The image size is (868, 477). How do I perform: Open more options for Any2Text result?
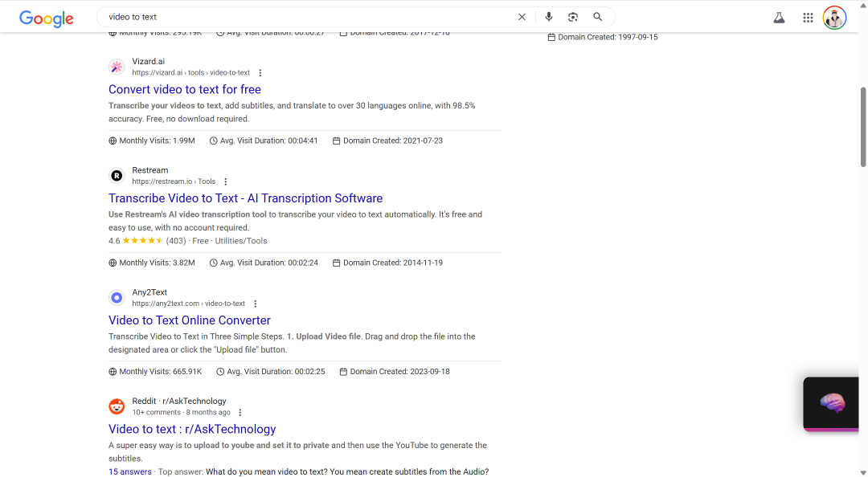coord(256,304)
